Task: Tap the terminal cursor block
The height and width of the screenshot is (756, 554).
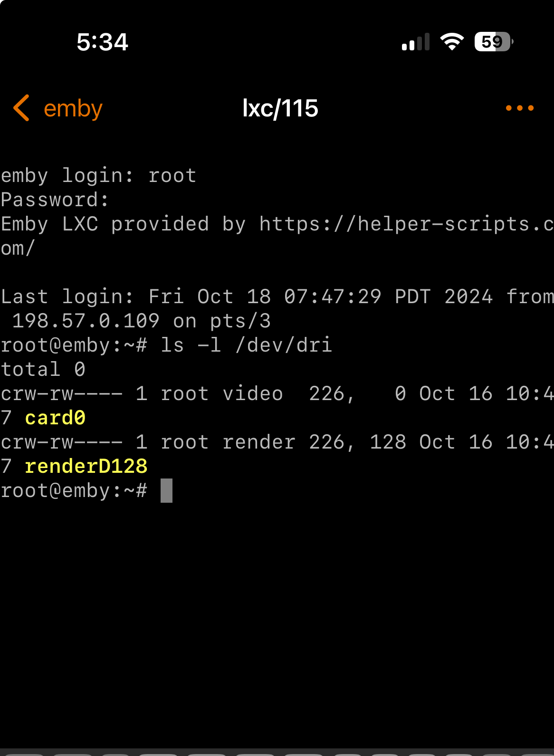Action: tap(166, 490)
